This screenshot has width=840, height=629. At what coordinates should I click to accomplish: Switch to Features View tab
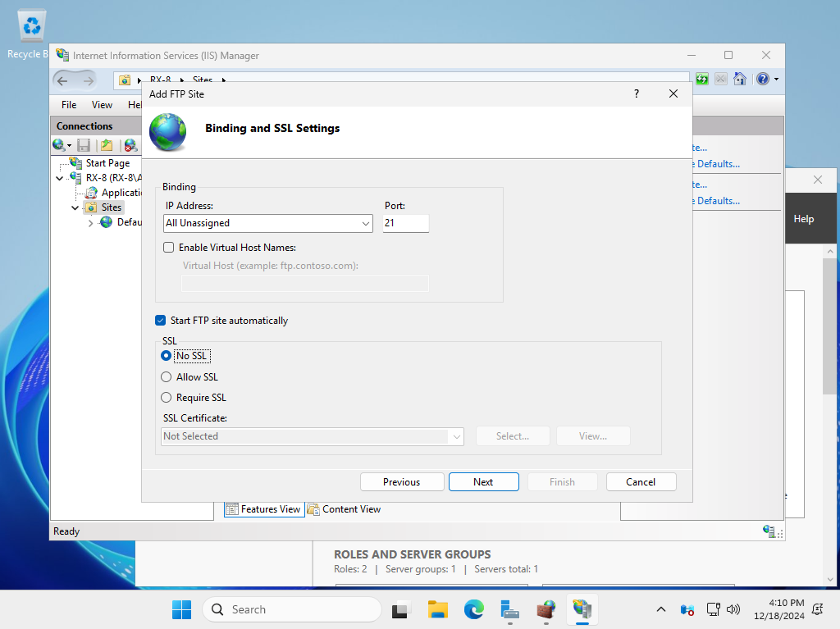[x=264, y=509]
